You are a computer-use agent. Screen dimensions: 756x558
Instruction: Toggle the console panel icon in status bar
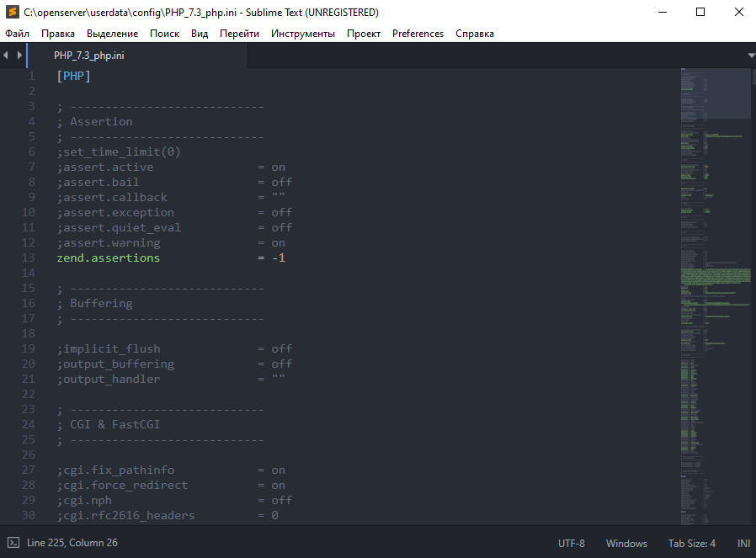(x=13, y=543)
